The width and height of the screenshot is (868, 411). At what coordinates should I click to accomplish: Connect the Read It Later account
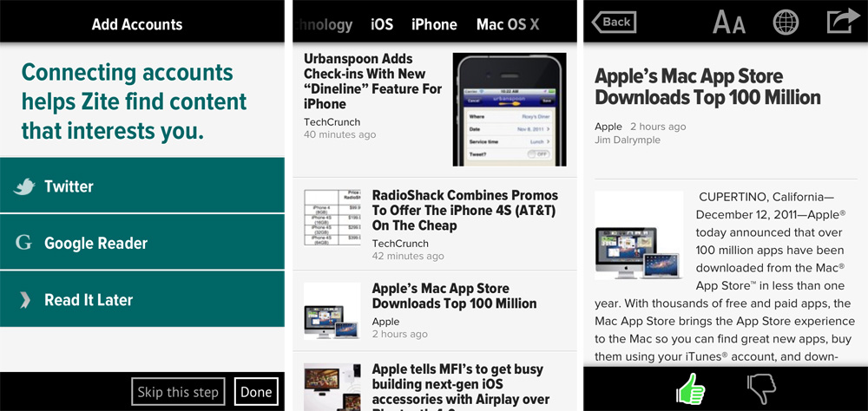(142, 299)
